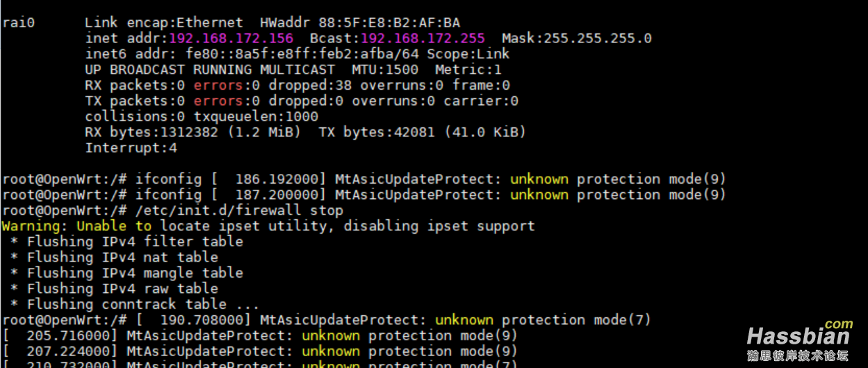Click the Flushing IPv4 mangle table line
This screenshot has width=868, height=368.
pyautogui.click(x=127, y=273)
